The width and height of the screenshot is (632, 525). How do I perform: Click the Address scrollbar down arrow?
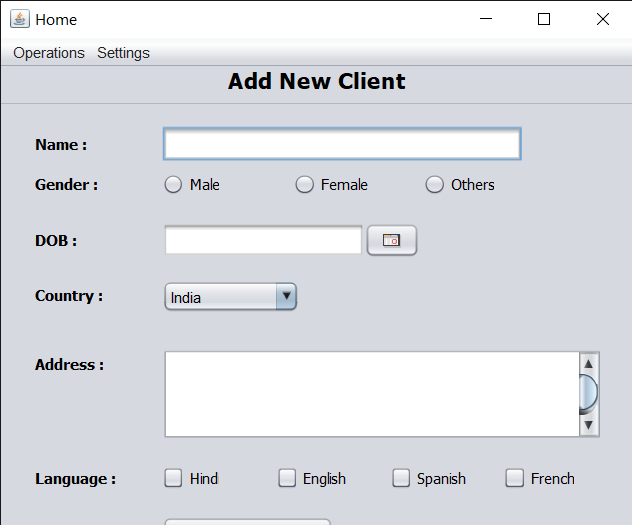588,425
